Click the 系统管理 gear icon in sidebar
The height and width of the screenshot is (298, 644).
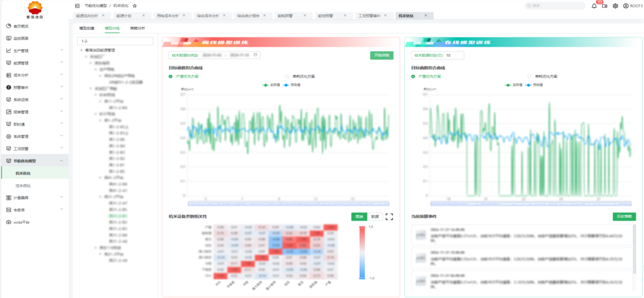coord(8,136)
